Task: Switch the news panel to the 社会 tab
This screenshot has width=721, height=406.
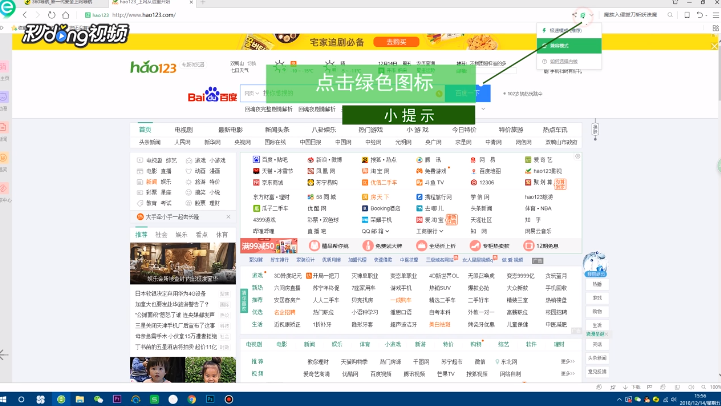Action: [161, 234]
